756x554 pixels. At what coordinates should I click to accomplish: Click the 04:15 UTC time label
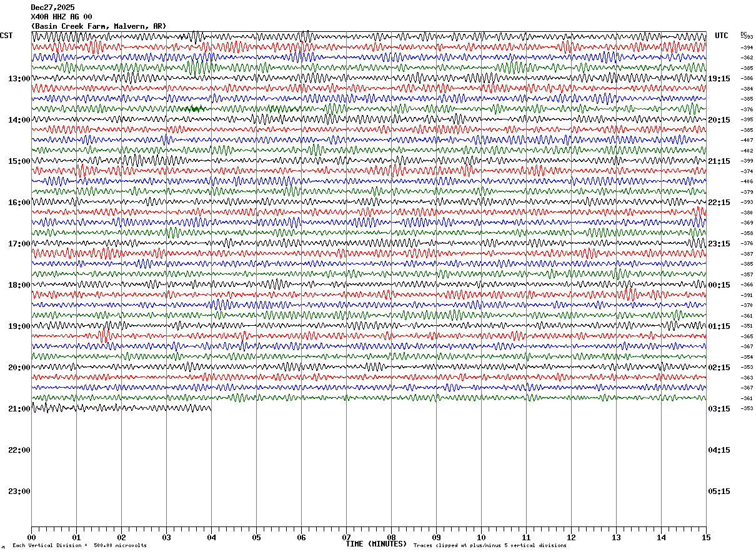click(x=719, y=450)
